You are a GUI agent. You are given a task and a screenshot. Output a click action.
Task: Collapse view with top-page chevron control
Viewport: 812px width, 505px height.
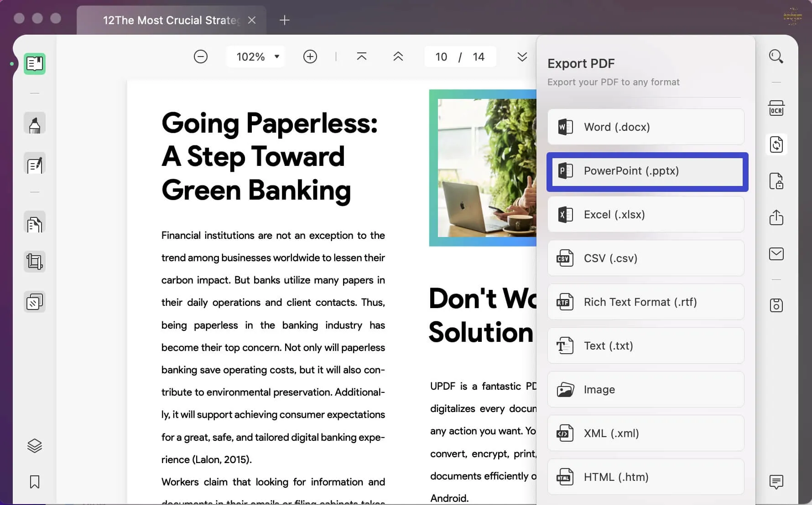(361, 57)
